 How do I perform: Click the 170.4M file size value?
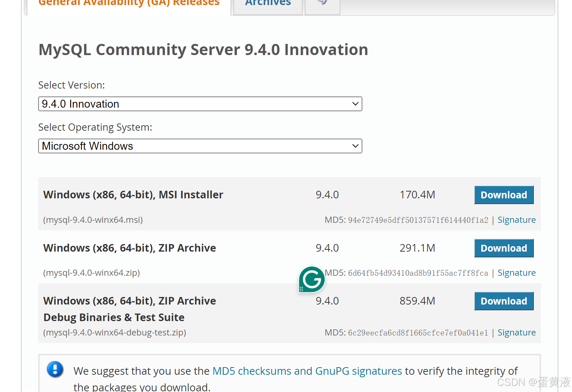417,195
